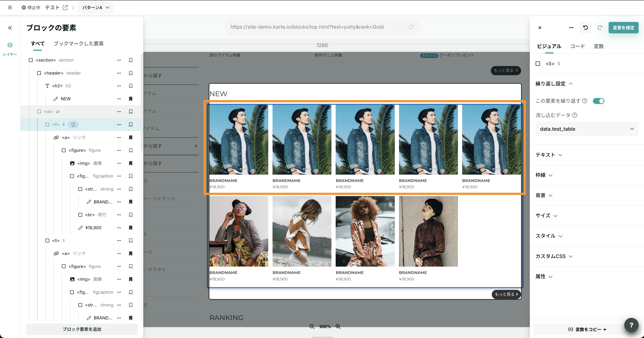Switch to the コード tab

577,46
